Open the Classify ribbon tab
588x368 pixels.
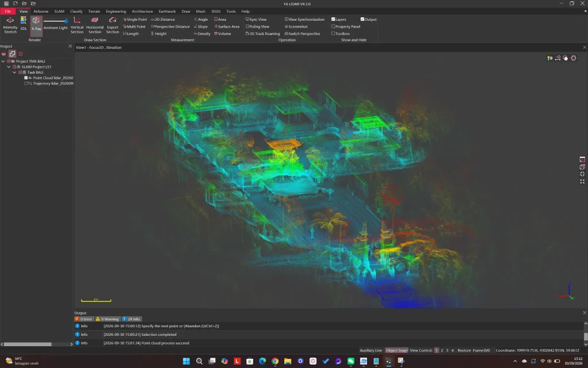(76, 11)
